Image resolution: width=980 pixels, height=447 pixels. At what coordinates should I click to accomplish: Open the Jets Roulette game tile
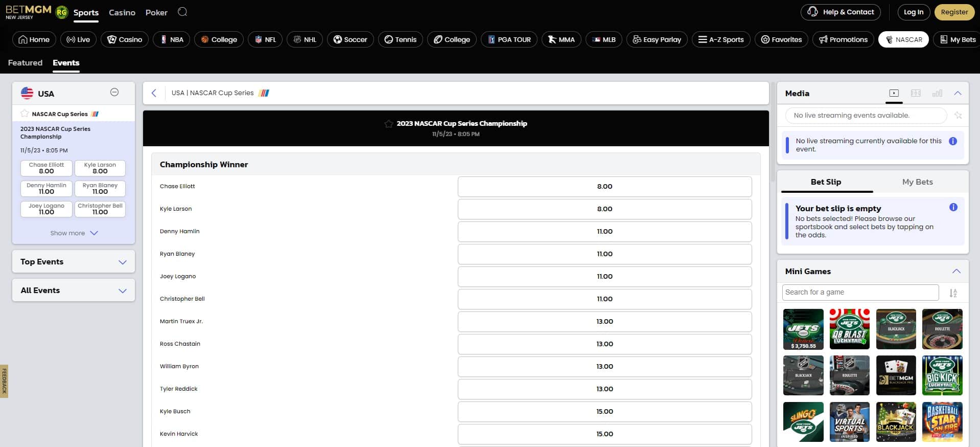pyautogui.click(x=942, y=329)
